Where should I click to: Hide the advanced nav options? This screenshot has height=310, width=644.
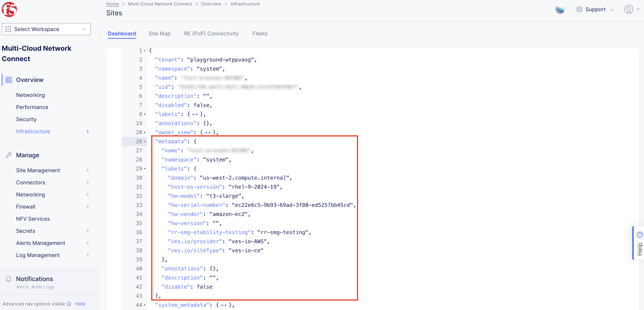(80, 304)
